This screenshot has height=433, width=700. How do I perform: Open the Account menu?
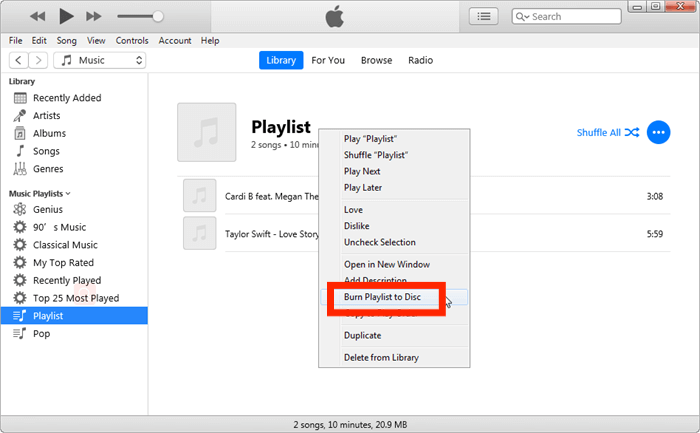tap(175, 41)
